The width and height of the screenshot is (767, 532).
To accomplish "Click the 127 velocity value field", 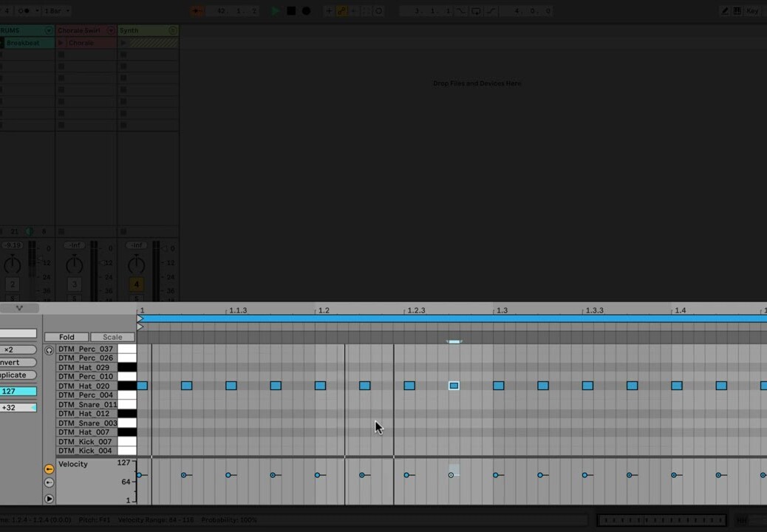I will point(18,391).
